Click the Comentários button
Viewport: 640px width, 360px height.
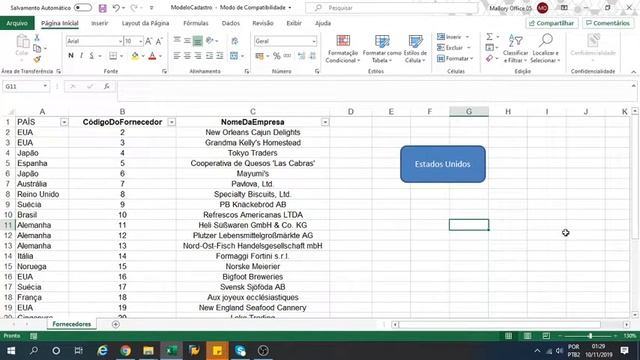click(608, 23)
